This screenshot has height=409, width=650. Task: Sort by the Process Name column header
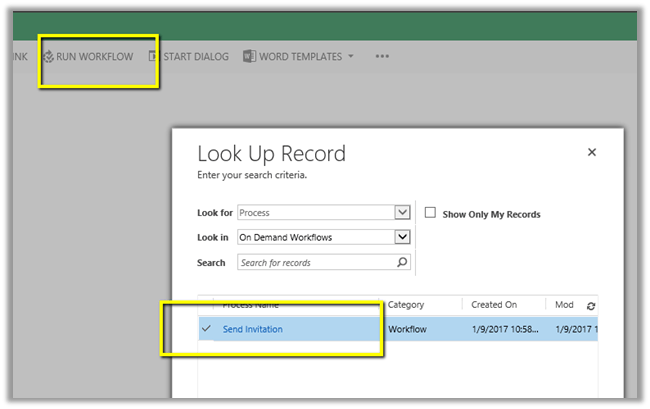tap(250, 304)
